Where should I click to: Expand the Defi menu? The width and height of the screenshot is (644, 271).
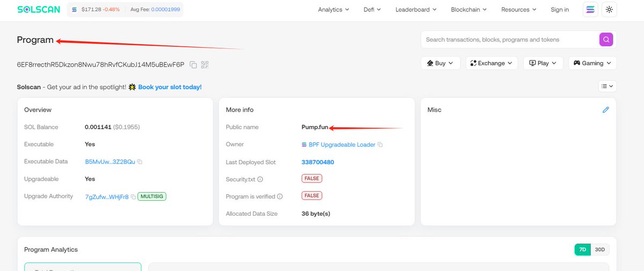click(x=372, y=10)
